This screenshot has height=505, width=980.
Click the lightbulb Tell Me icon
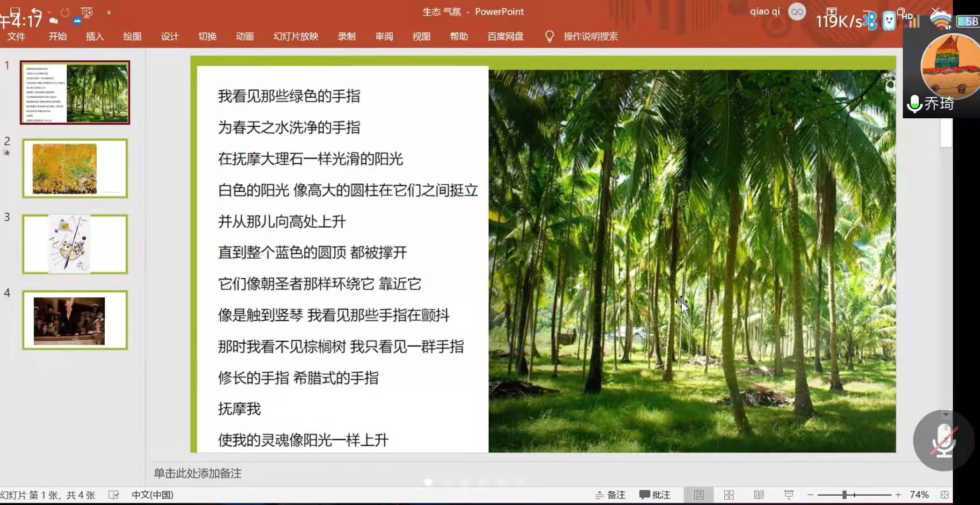tap(549, 36)
